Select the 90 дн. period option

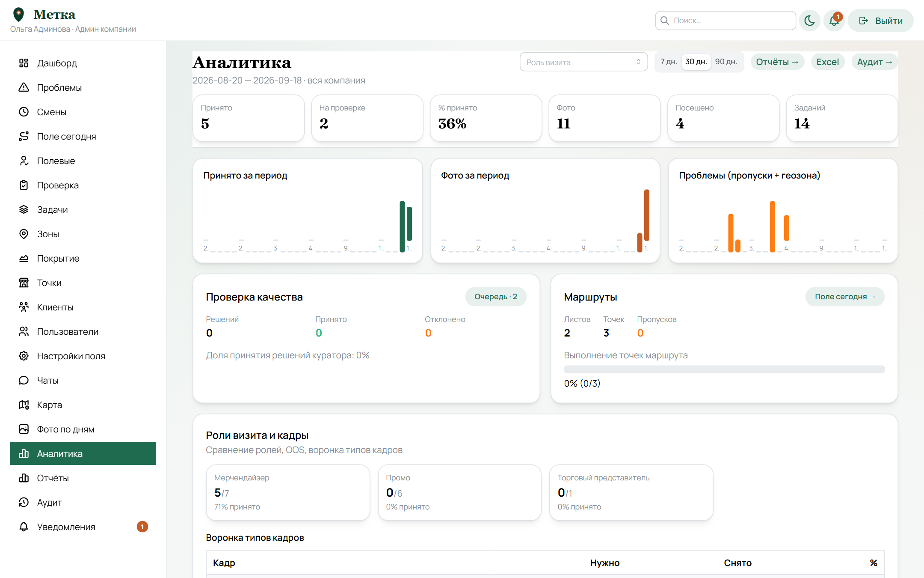[726, 62]
